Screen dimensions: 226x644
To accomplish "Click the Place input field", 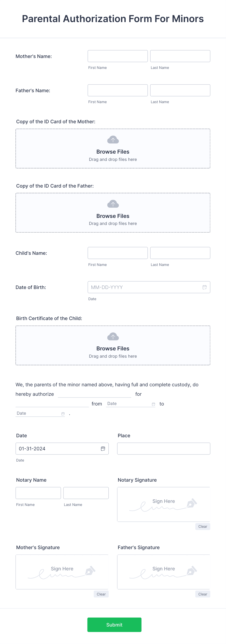I will pos(164,448).
